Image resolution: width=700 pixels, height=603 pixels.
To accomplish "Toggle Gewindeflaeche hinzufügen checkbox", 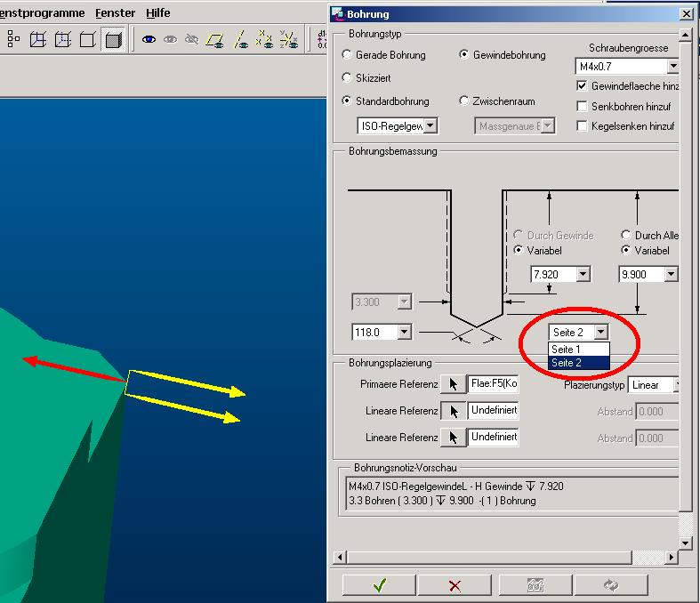I will (582, 85).
